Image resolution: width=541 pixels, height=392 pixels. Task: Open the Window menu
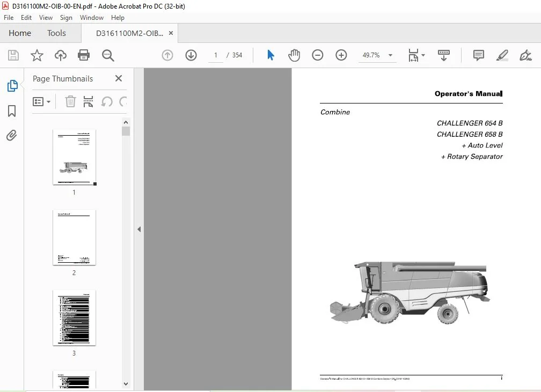point(91,18)
